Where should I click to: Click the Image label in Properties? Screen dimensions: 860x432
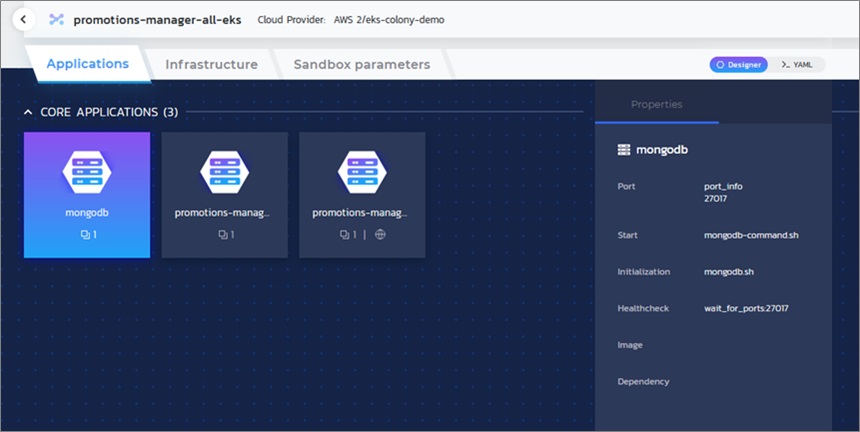pos(630,345)
